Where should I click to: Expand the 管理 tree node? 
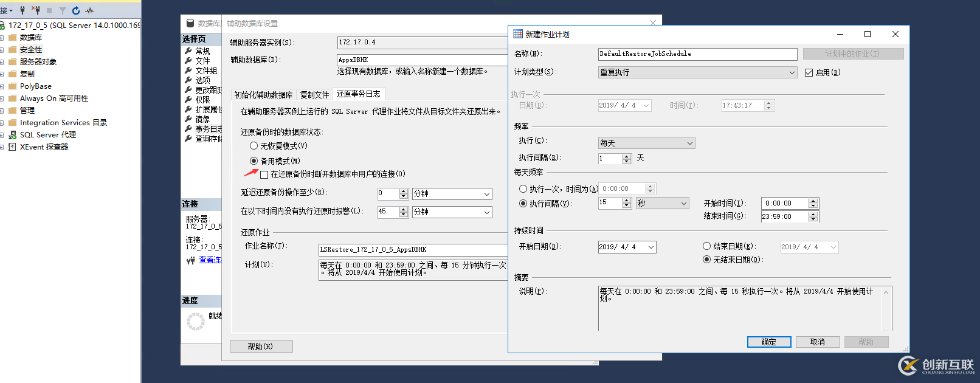[2, 111]
